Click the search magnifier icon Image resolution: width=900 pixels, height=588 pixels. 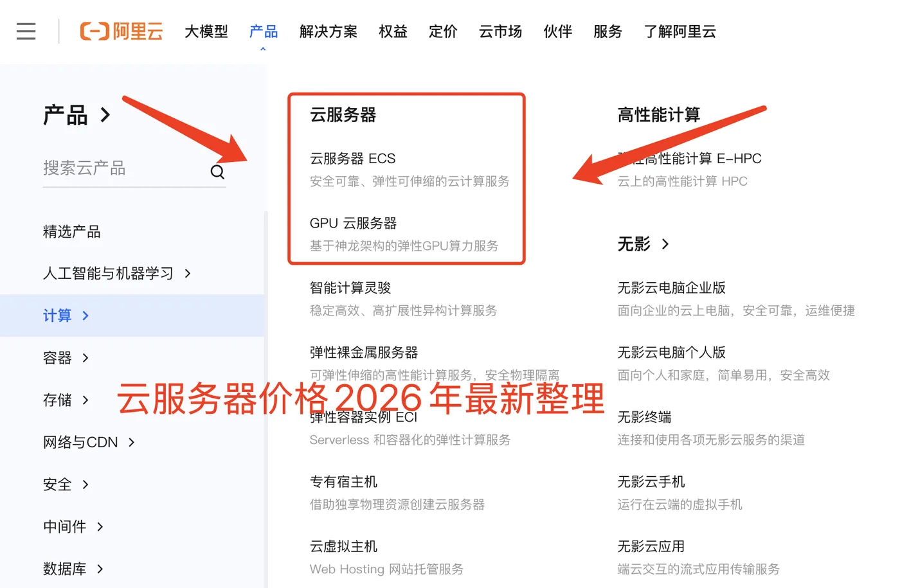pos(217,172)
